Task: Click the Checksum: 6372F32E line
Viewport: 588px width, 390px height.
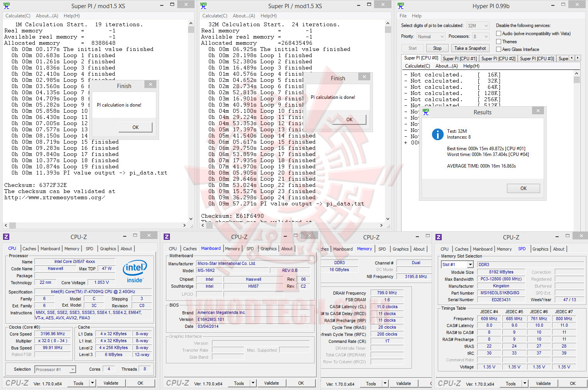Action: (x=36, y=185)
